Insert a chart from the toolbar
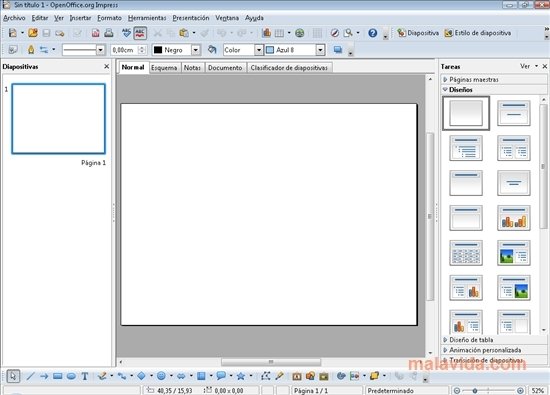Image resolution: width=550 pixels, height=395 pixels. pos(266,33)
